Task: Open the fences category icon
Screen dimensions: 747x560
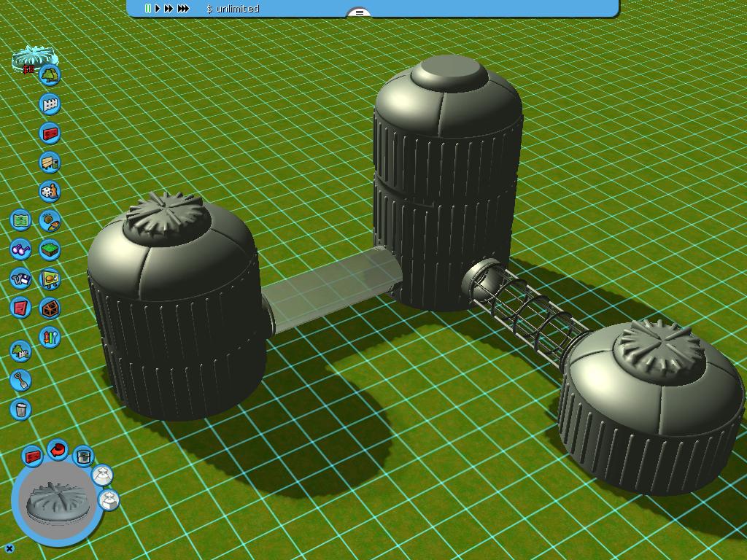Action: coord(50,104)
